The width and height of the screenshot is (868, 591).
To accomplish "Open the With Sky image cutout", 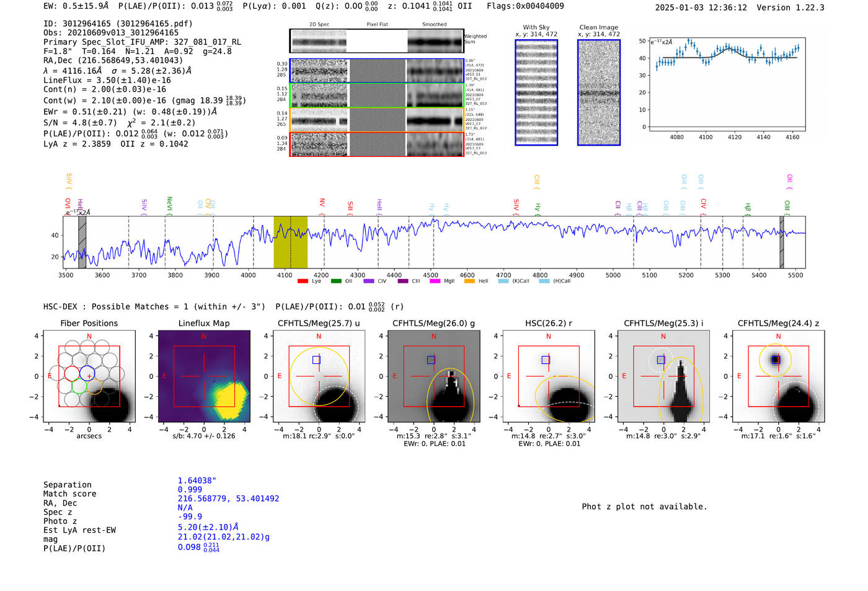I will click(536, 92).
